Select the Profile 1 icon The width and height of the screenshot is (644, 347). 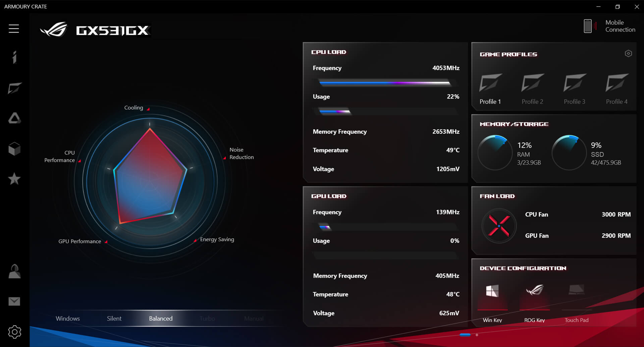pos(490,82)
